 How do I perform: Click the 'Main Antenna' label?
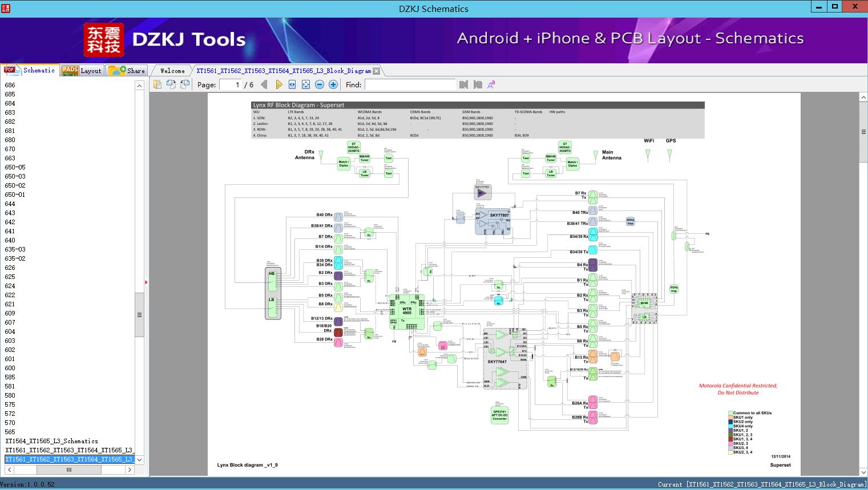click(611, 155)
